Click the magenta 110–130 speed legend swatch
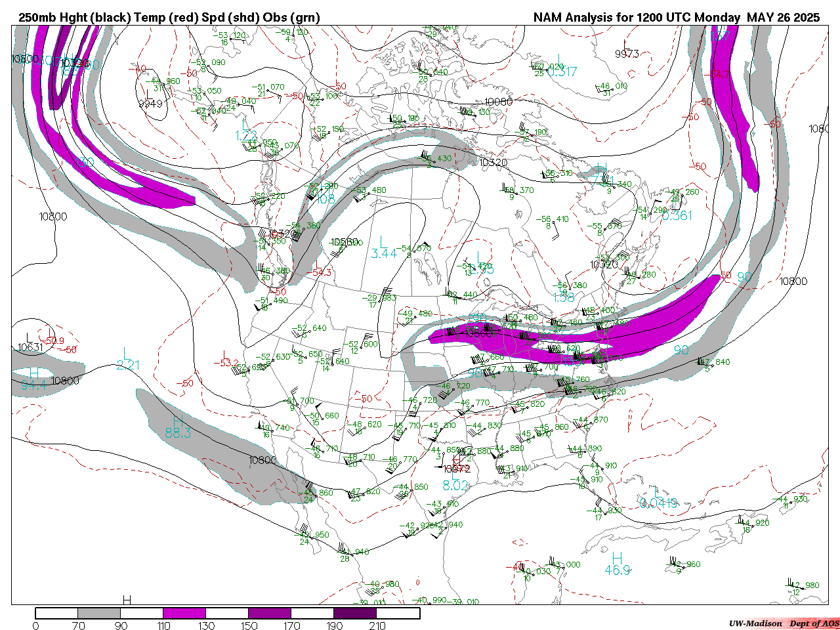This screenshot has width=840, height=630. pos(184,614)
